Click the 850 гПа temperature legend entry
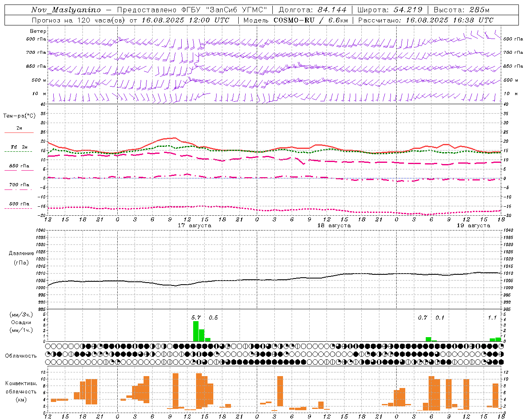This screenshot has height=420, width=525. coord(19,166)
